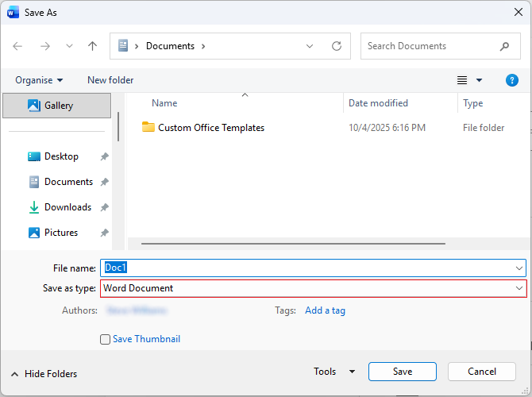Click the Word icon in title bar
The image size is (532, 397).
(x=13, y=13)
